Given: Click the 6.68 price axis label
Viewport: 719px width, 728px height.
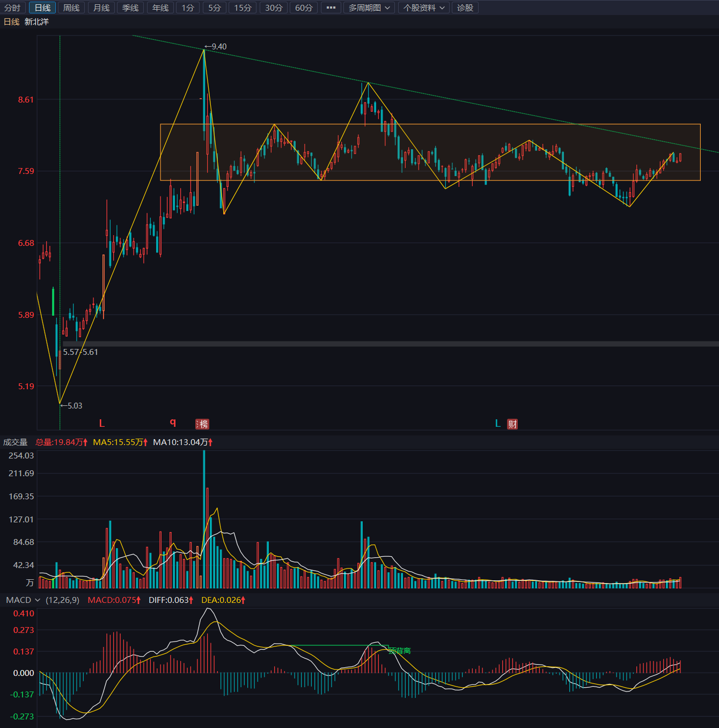Looking at the screenshot, I should pos(26,243).
